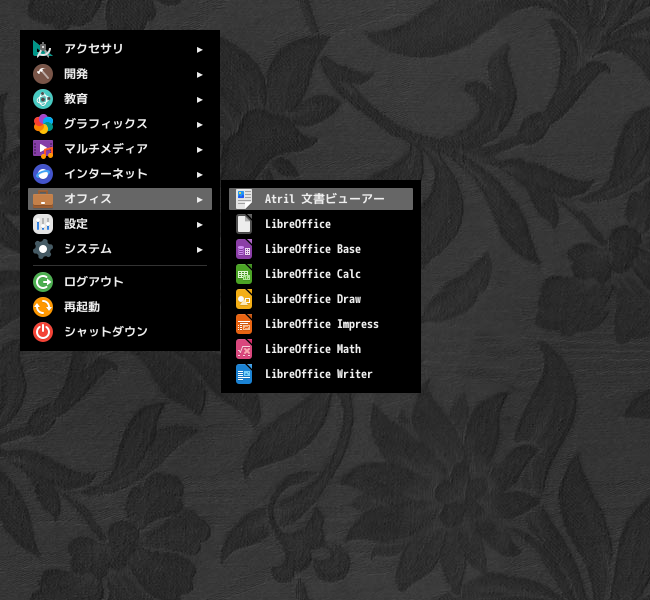Viewport: 650px width, 600px height.
Task: Expand the 開発 submenu arrow
Action: 199,75
